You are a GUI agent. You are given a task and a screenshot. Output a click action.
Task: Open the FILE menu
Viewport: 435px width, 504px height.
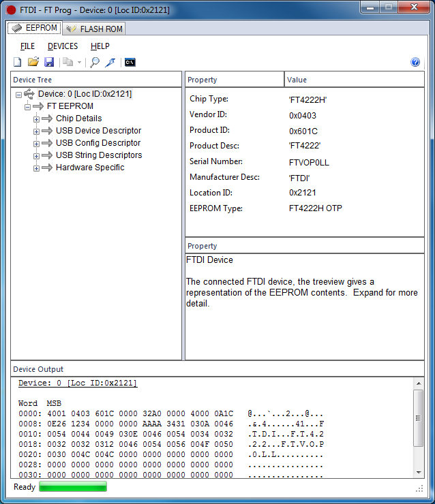coord(27,46)
